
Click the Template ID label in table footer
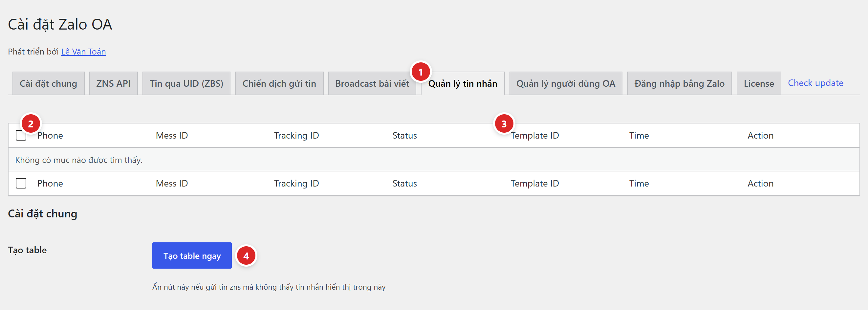[535, 183]
